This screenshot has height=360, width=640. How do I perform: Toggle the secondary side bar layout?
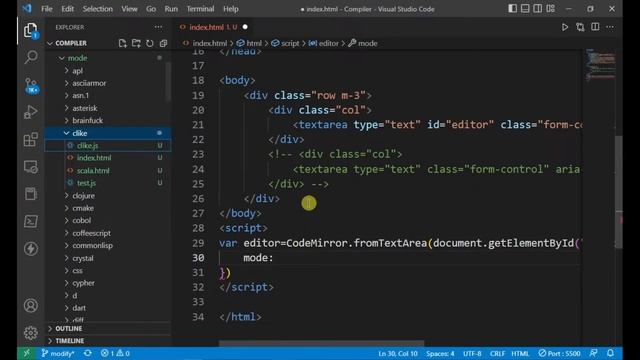(538, 9)
